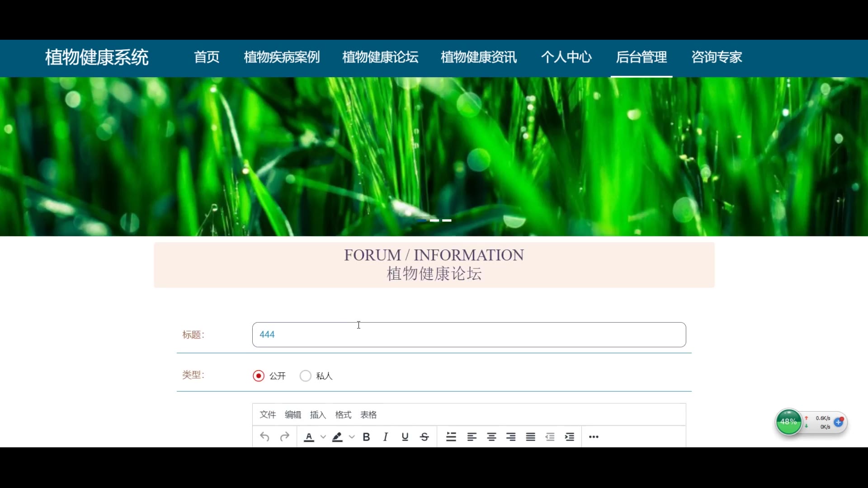The width and height of the screenshot is (868, 488).
Task: Expand the highlight color dropdown arrow
Action: 352,437
